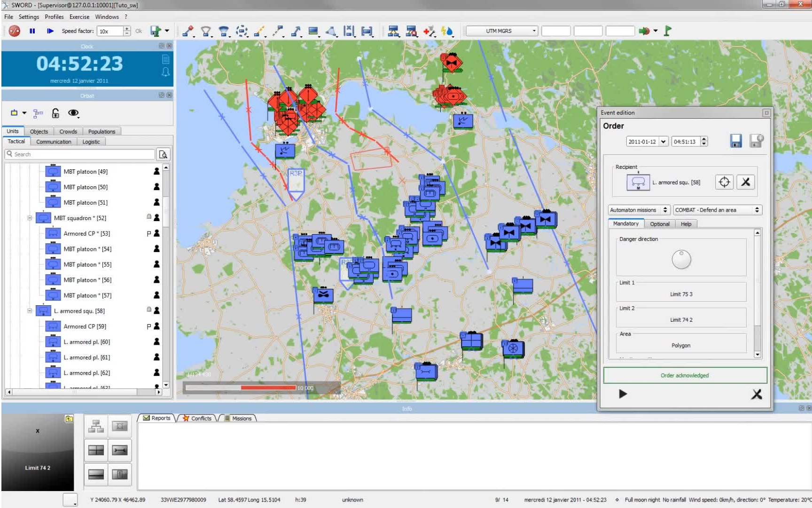Click the bell alarm icon in Clock
Image resolution: width=812 pixels, height=508 pixels.
165,71
